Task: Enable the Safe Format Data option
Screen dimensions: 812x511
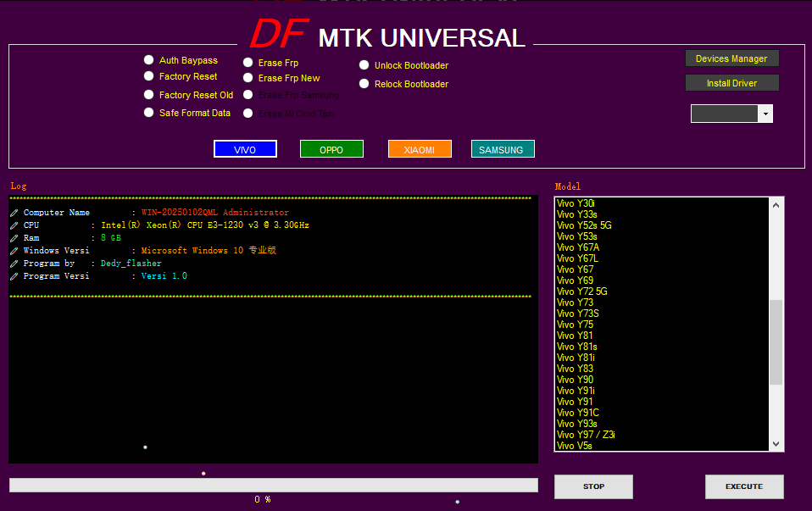Action: 149,113
